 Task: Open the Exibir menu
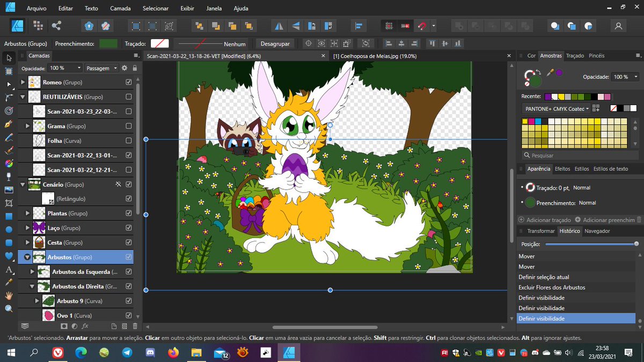pyautogui.click(x=187, y=9)
